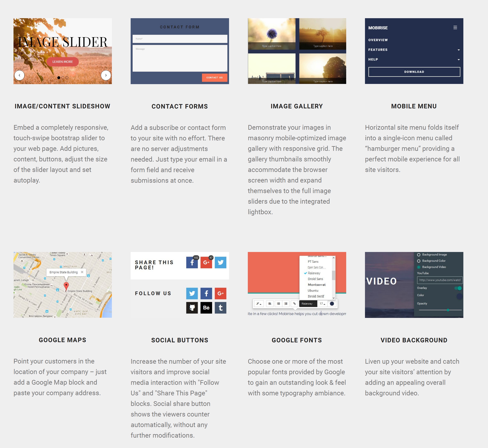Click the hamburger menu icon in Mobirise
The height and width of the screenshot is (448, 488).
[455, 27]
